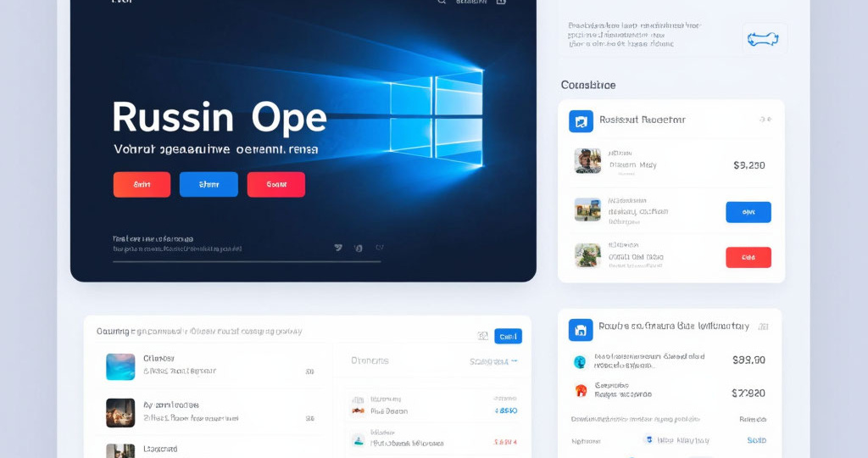Open the plant thumbnail next to the red button

pyautogui.click(x=587, y=255)
